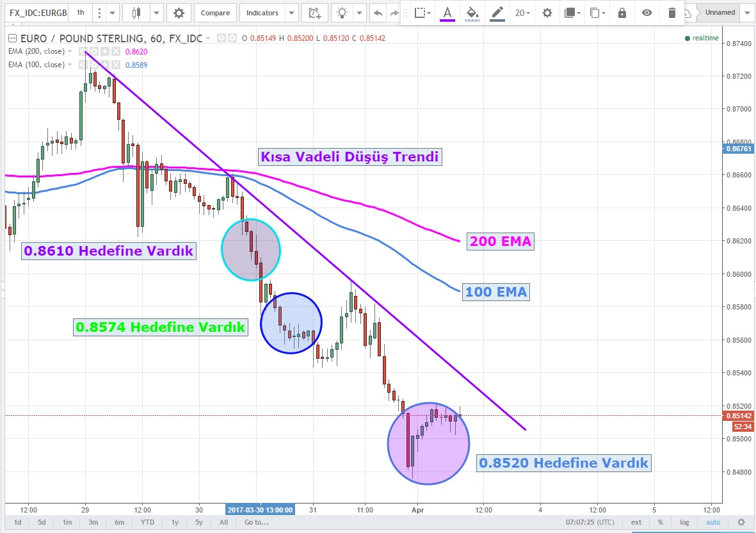This screenshot has height=533, width=756.
Task: Open chart properties gear in top toolbar
Action: pos(179,13)
